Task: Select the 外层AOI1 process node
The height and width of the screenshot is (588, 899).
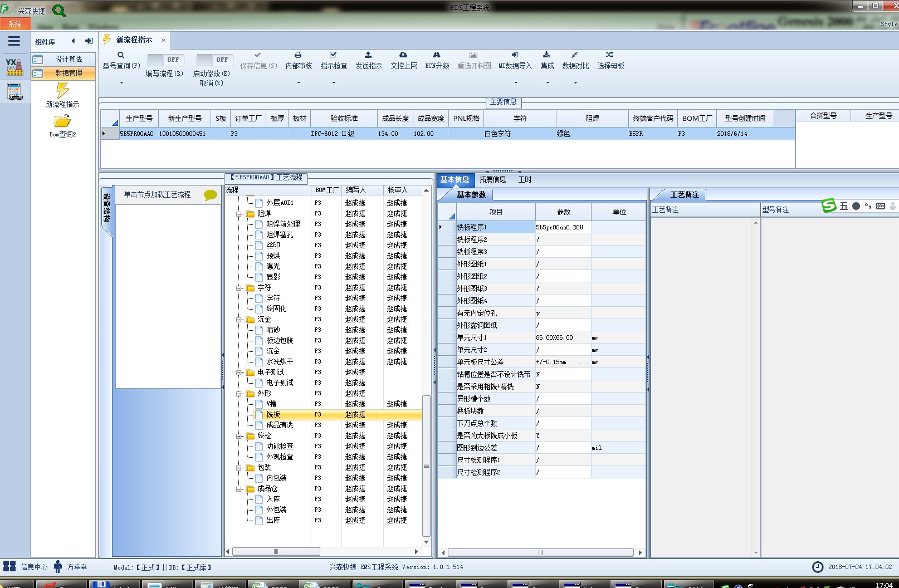Action: point(280,203)
